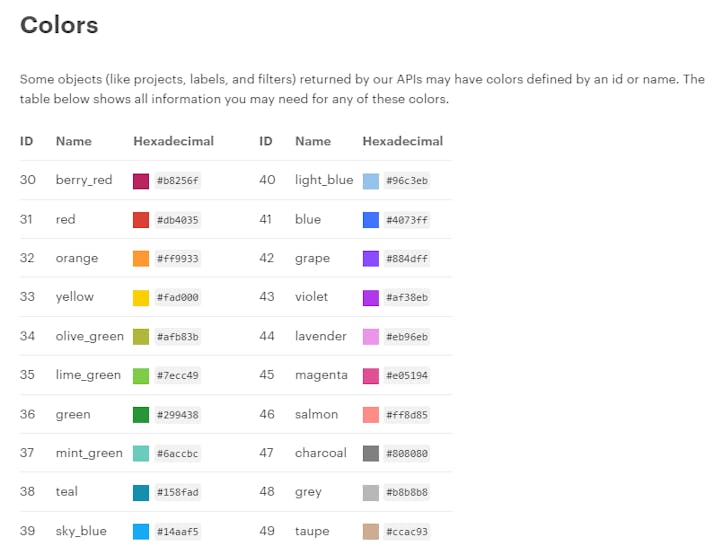Click the Colors heading
This screenshot has height=555, width=714.
59,25
